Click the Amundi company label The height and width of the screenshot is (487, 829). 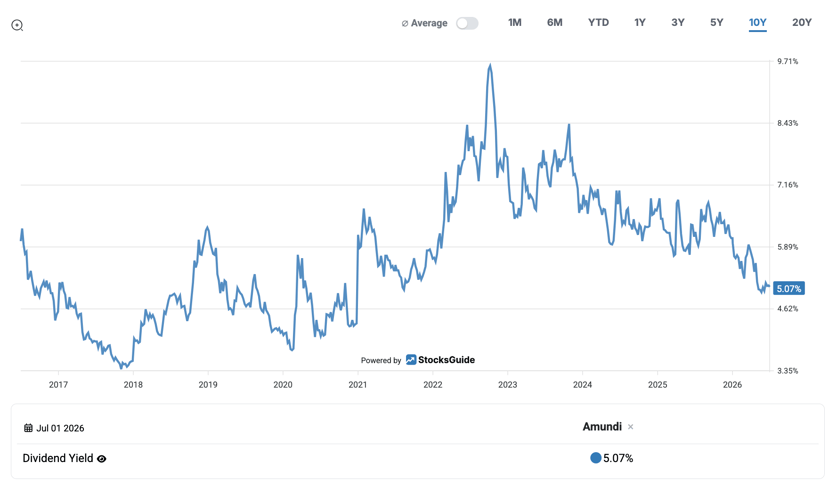(x=602, y=427)
